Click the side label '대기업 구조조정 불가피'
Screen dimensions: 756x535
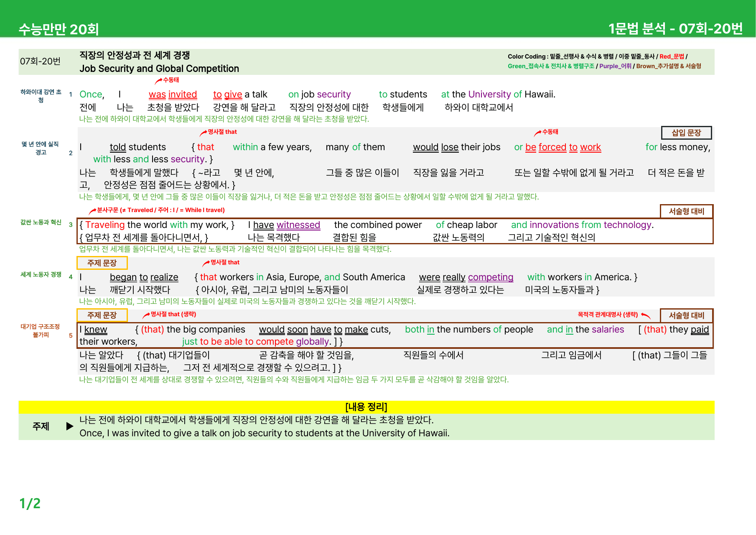tap(40, 330)
